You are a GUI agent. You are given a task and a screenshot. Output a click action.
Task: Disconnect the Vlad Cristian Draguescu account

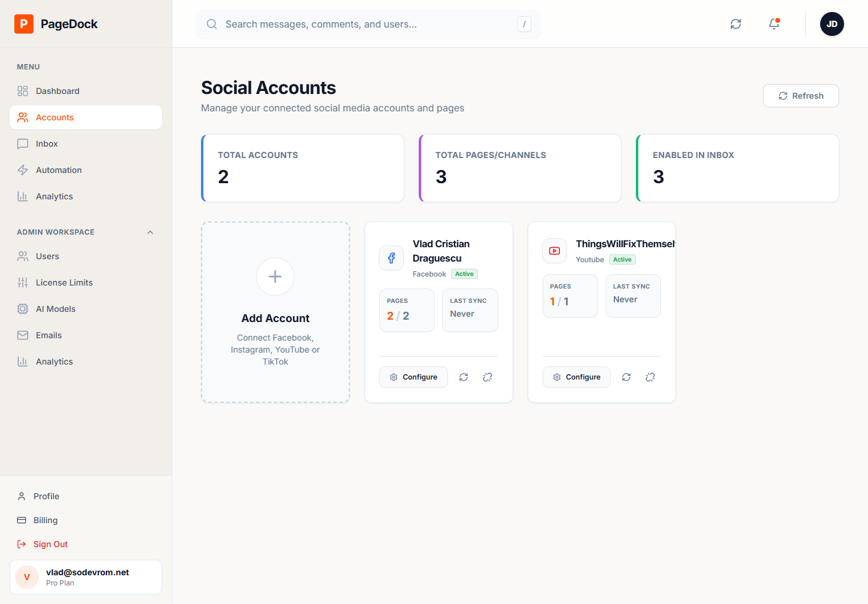point(488,377)
